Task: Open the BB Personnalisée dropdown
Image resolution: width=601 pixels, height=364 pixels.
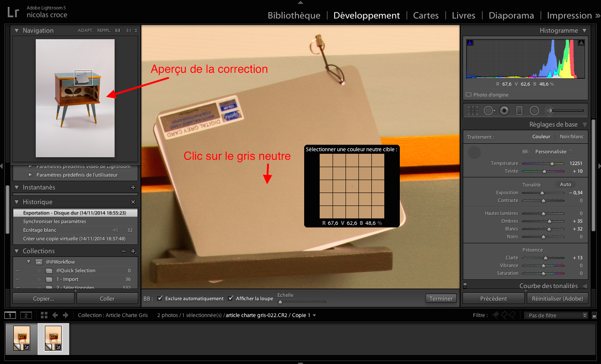Action: click(553, 152)
